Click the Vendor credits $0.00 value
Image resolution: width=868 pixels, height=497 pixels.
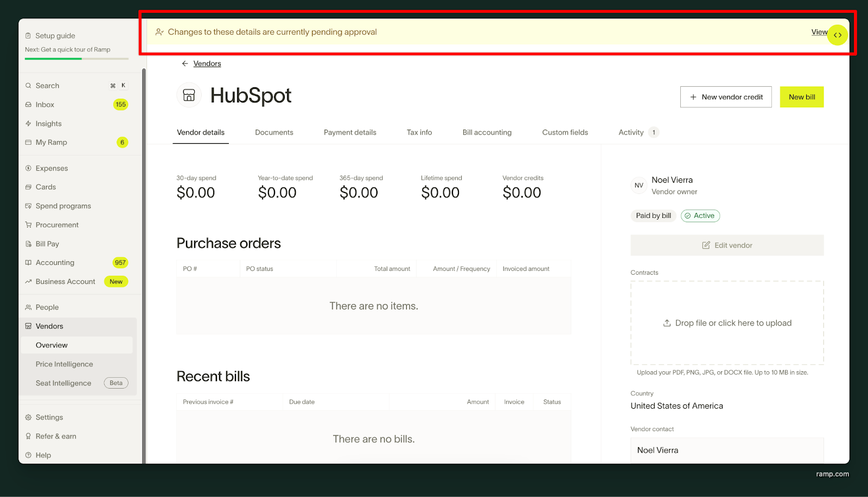[522, 193]
